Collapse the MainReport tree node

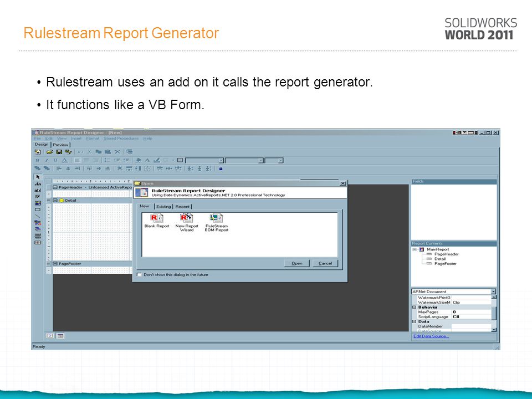(x=415, y=249)
